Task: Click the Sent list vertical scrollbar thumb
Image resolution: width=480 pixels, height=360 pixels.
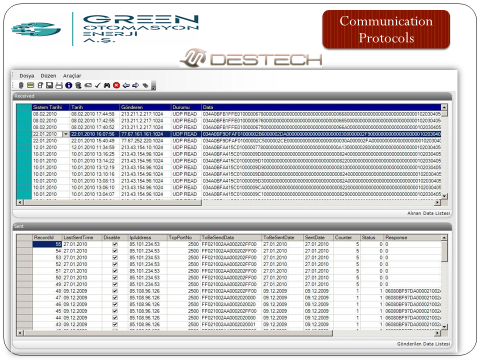Action: click(x=444, y=252)
